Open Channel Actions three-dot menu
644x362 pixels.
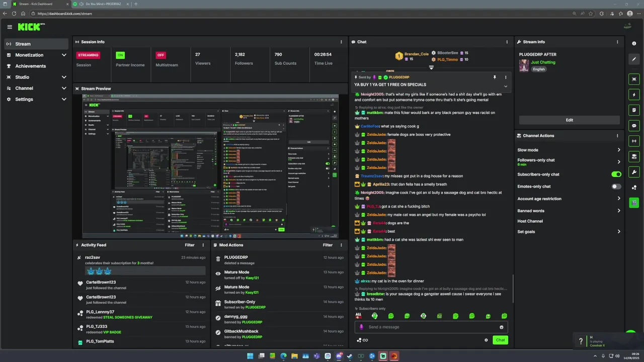tap(617, 136)
